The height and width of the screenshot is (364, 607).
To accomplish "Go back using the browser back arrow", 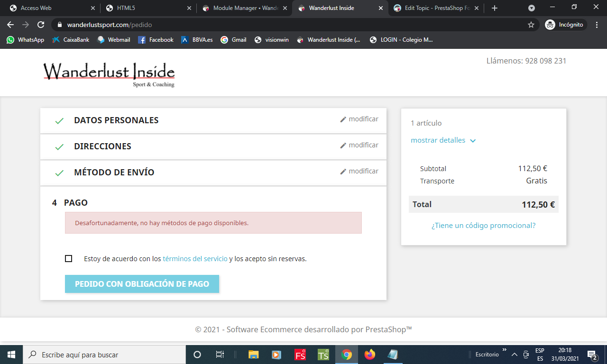I will pos(10,25).
